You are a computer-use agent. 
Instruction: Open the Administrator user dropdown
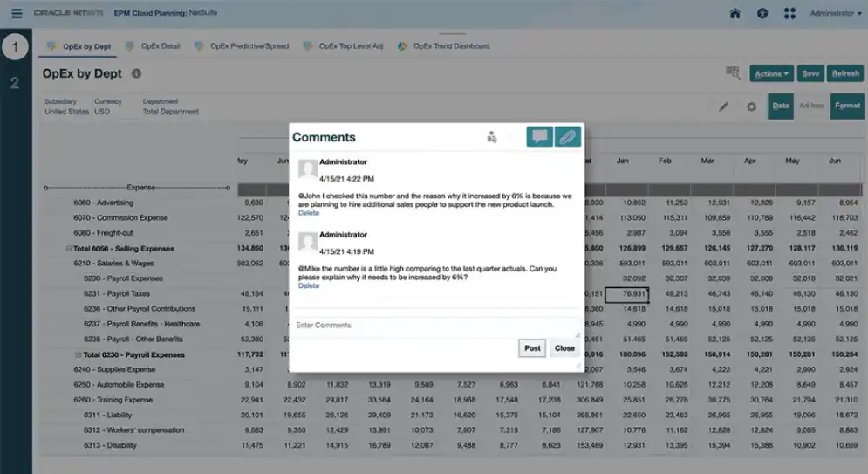(x=836, y=13)
